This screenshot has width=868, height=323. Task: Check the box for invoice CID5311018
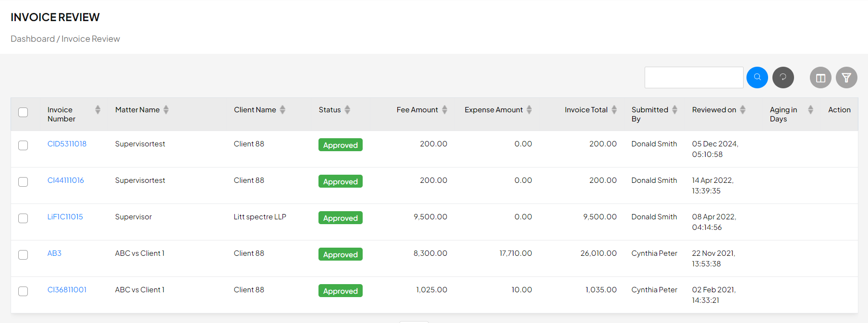coord(23,145)
